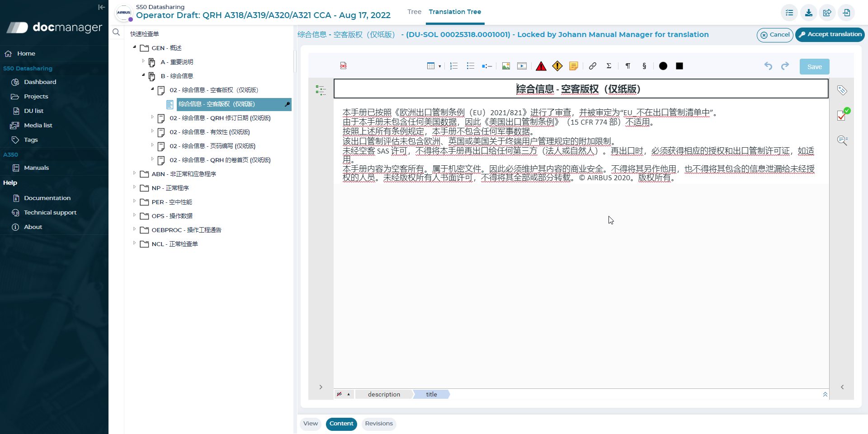This screenshot has height=434, width=868.
Task: Select 02 - 综合信息 - QRH 修订日期 tree item
Action: click(220, 118)
